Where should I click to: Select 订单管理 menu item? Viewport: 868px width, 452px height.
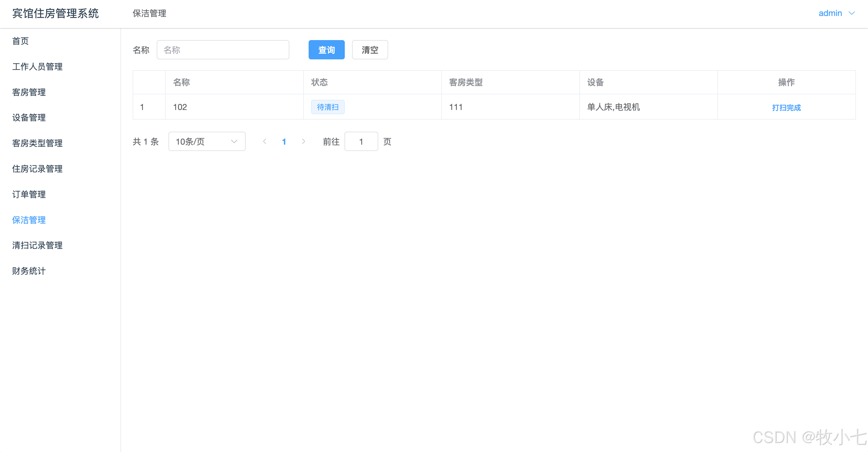click(x=29, y=194)
